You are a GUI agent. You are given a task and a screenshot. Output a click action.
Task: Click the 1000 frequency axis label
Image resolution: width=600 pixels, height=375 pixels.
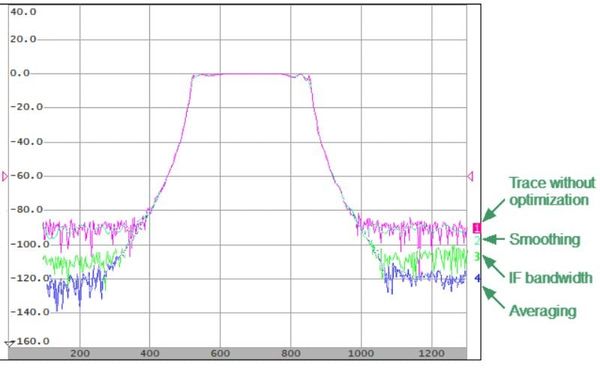[x=361, y=353]
